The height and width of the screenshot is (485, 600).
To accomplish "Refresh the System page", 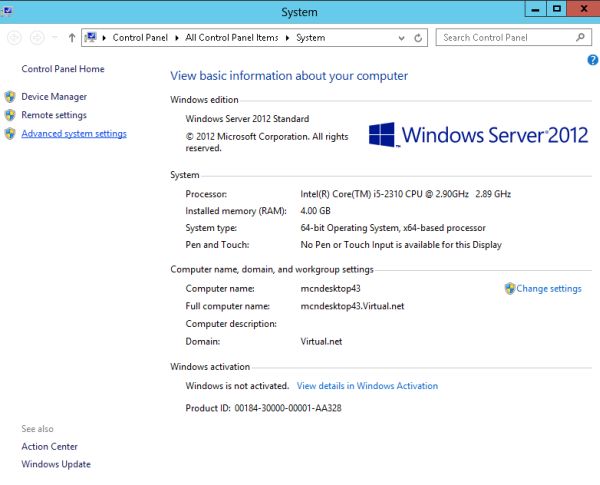I will pos(418,38).
